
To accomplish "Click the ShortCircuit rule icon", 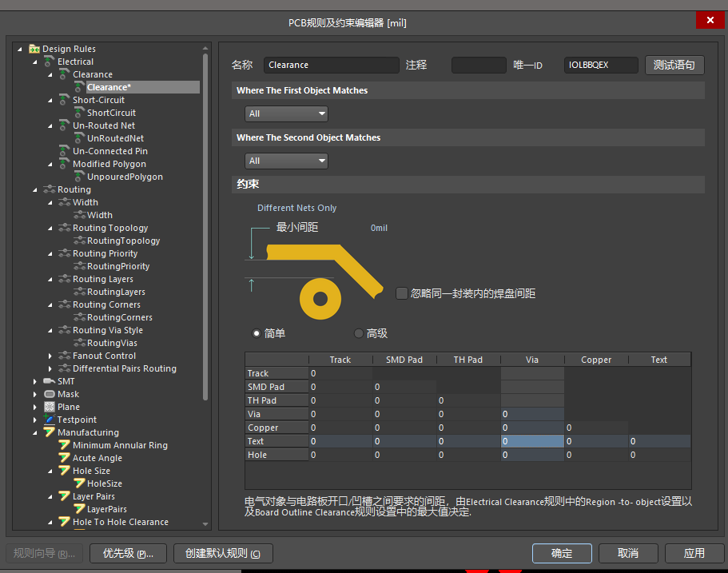I will click(79, 113).
